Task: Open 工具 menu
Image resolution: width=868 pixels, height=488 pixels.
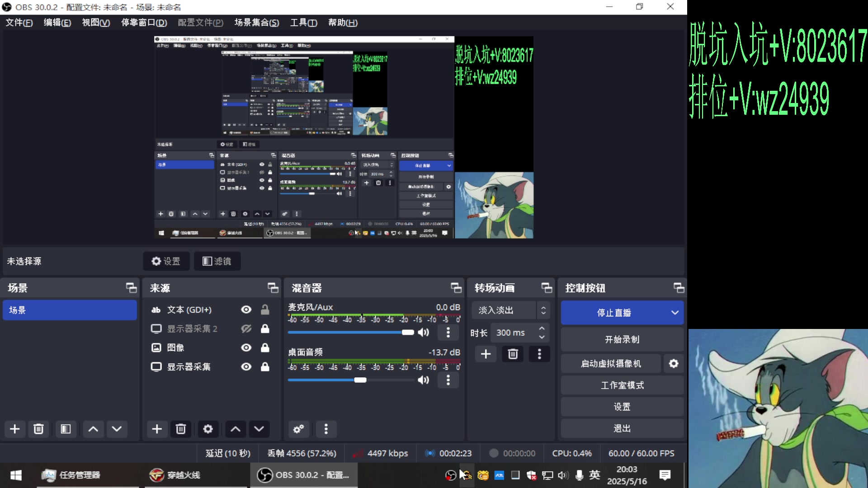Action: click(x=304, y=23)
